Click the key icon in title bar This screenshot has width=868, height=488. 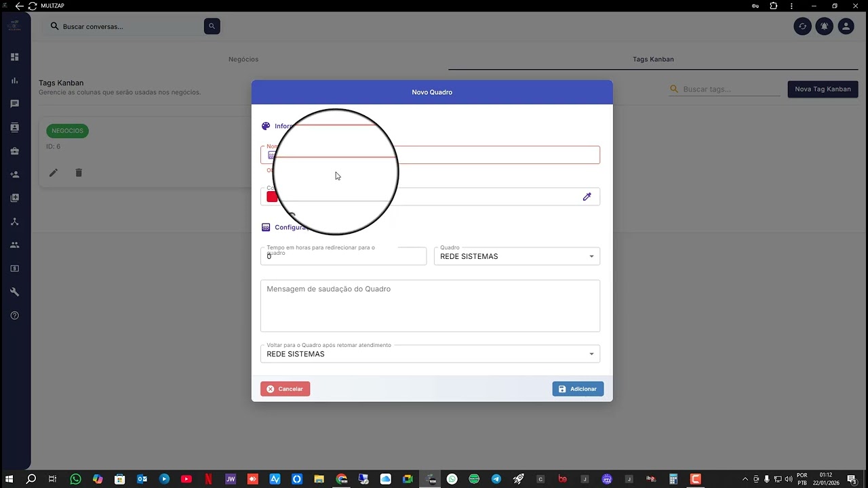[x=755, y=6]
